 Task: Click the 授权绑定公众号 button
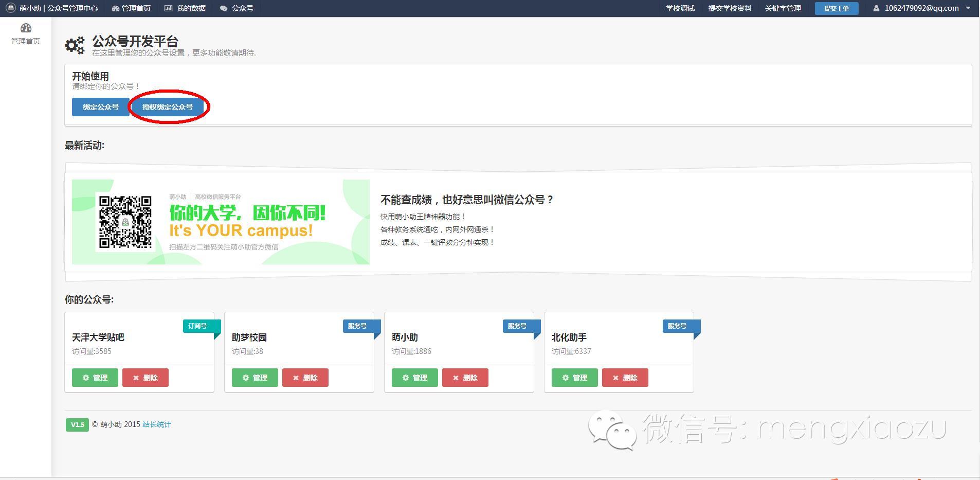tap(168, 107)
